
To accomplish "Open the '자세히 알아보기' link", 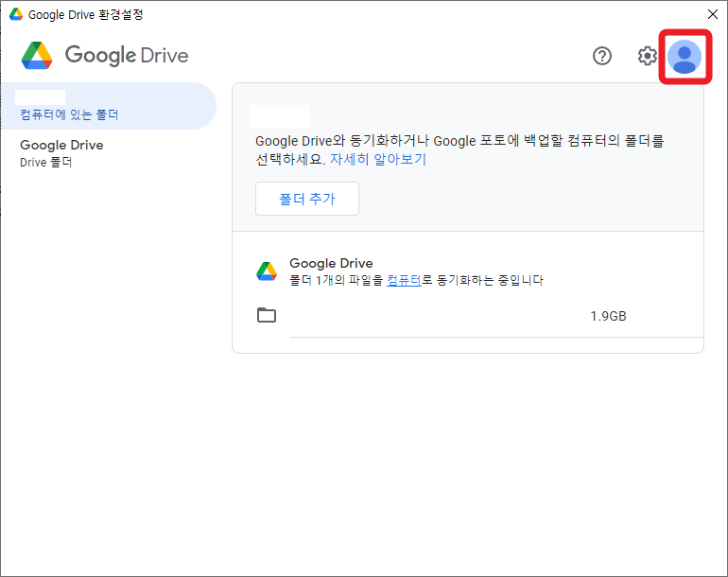I will tap(378, 159).
